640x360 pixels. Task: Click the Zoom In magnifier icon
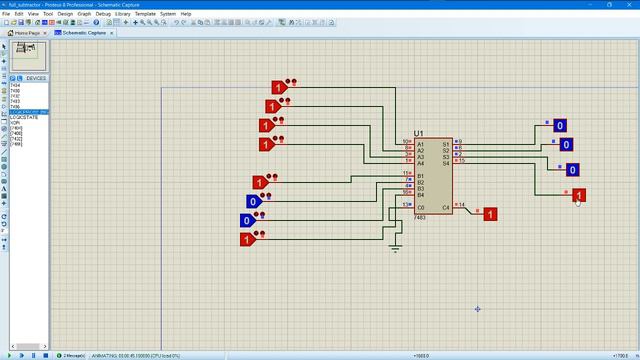pos(142,22)
